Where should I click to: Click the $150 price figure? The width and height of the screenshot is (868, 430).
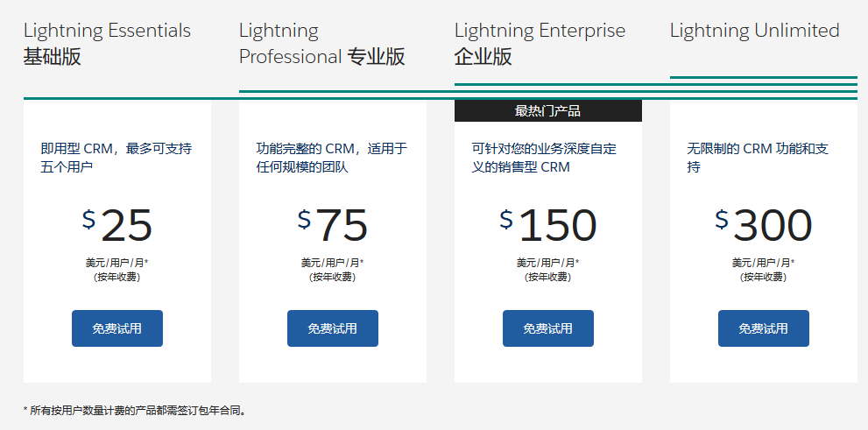(548, 225)
